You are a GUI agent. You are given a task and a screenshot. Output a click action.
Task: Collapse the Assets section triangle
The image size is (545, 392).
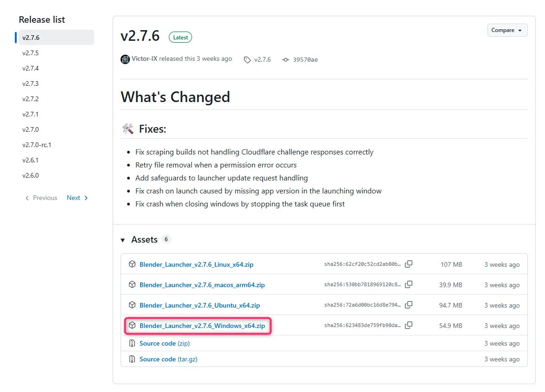(x=123, y=240)
